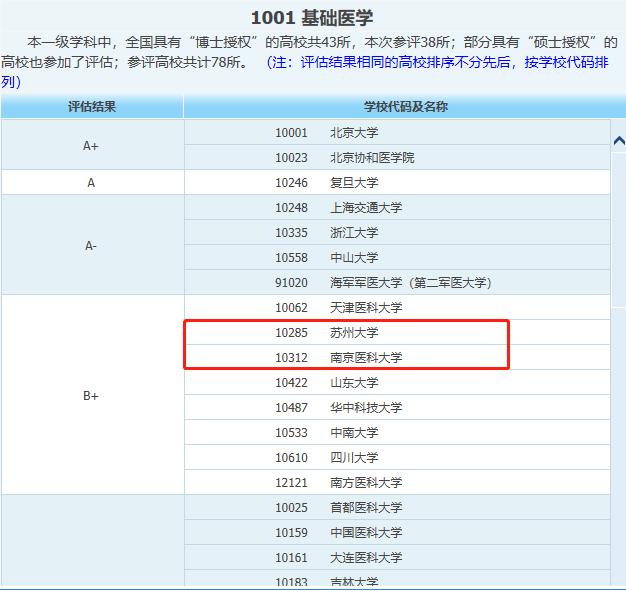Screen dimensions: 626x594
Task: Click the title 1001 基础医学
Action: (312, 18)
